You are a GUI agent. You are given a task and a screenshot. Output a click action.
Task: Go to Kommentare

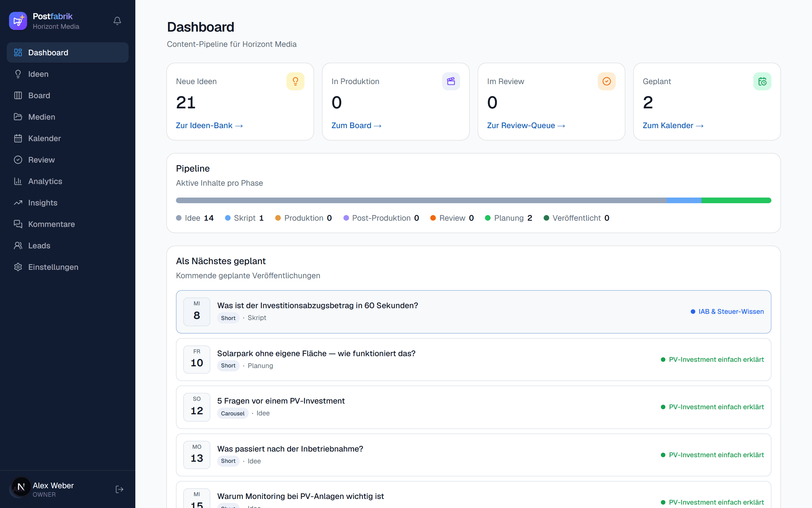pyautogui.click(x=67, y=224)
